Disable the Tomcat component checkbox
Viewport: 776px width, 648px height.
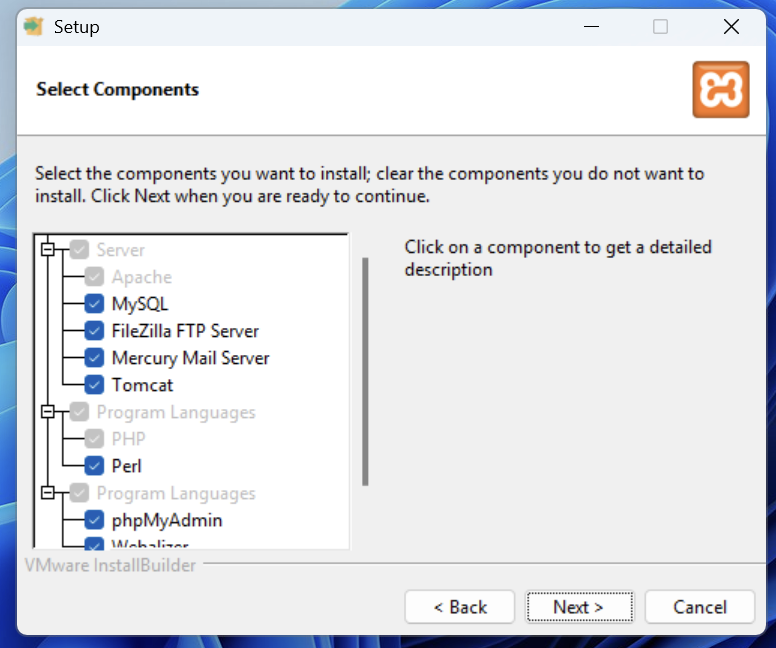tap(95, 385)
